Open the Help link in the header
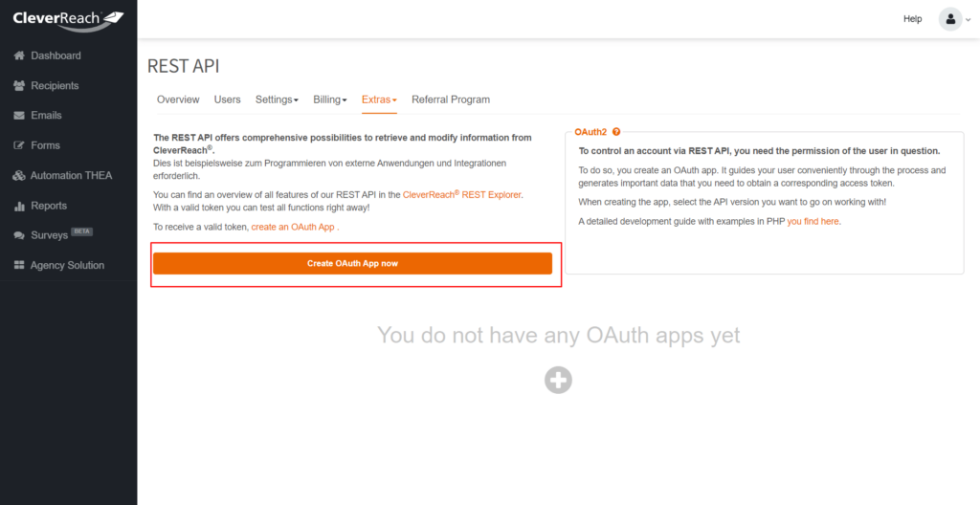The image size is (980, 505). [x=912, y=19]
